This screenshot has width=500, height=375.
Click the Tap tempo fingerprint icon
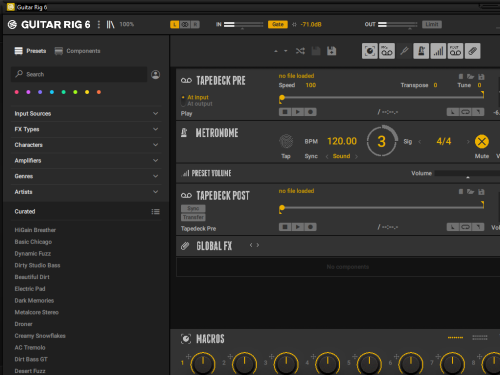pyautogui.click(x=286, y=141)
